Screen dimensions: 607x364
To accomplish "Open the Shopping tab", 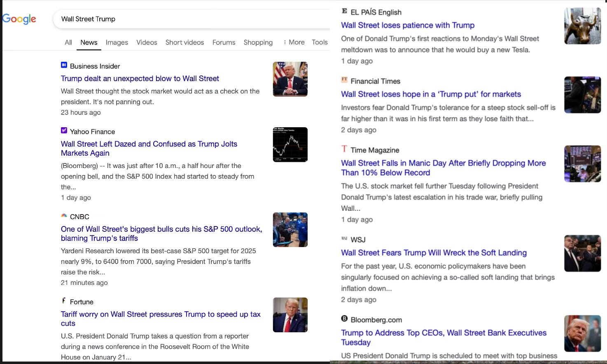I will coord(258,42).
